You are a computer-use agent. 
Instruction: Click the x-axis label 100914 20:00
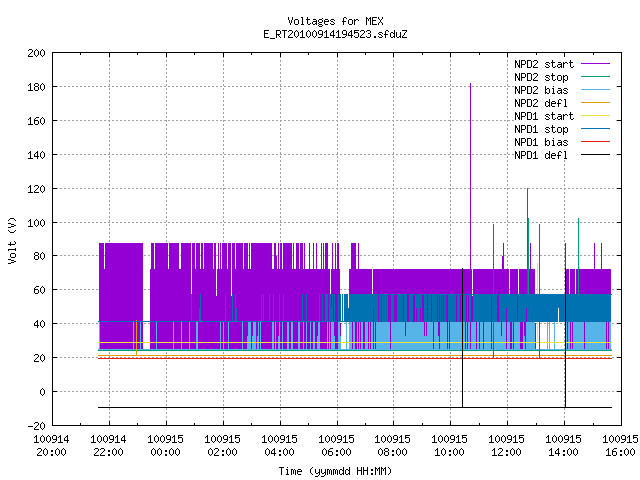[x=51, y=446]
